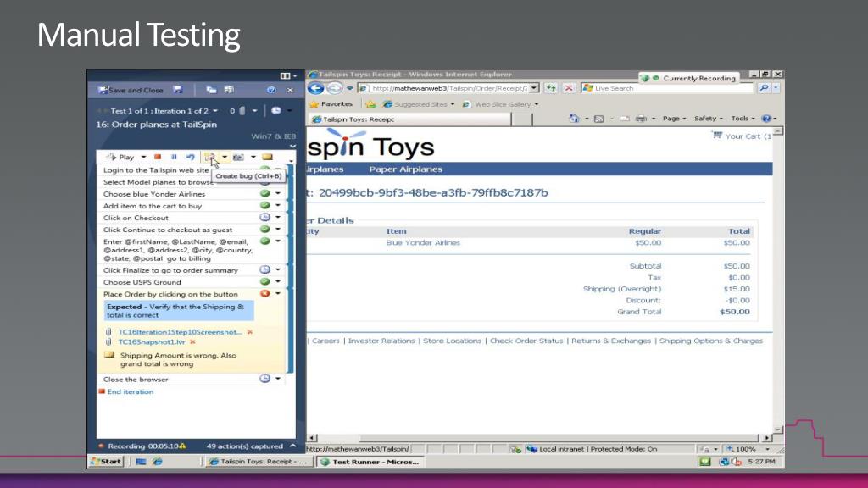Click the capture screenshot camera icon
The image size is (868, 488).
[238, 157]
